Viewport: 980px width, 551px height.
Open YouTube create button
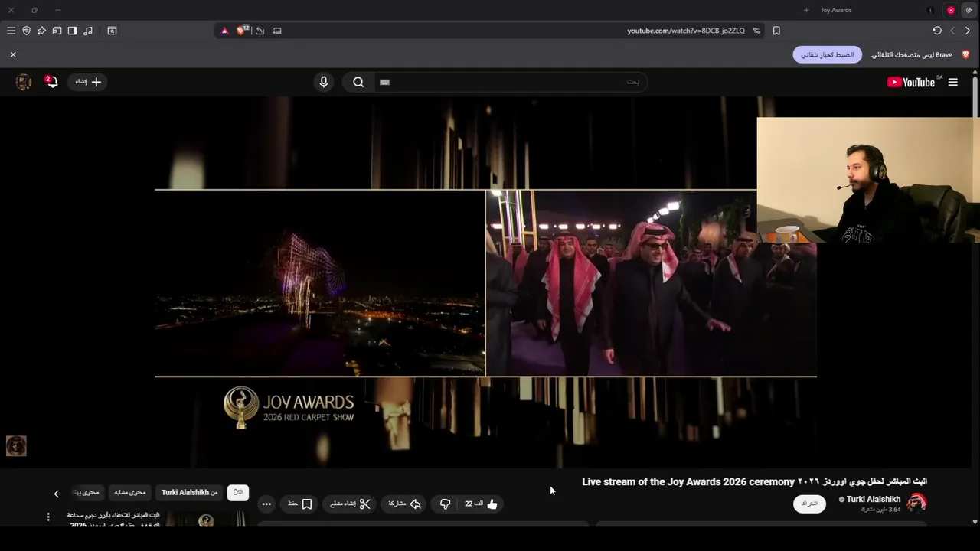[x=87, y=82]
